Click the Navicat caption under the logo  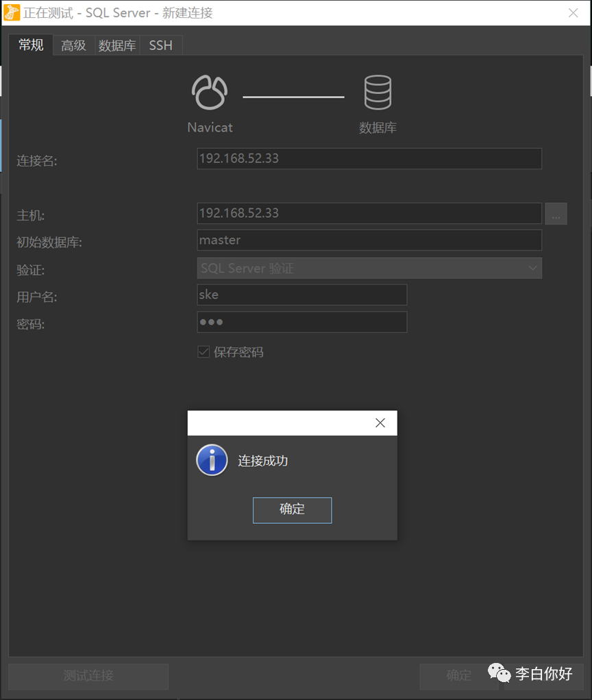coord(210,128)
